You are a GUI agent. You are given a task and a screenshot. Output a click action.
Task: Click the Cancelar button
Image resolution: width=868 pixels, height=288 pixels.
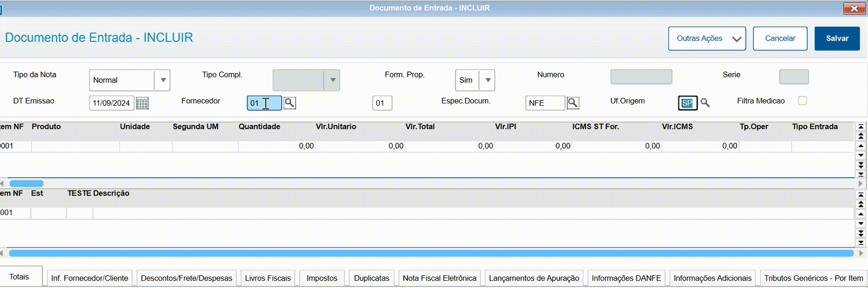click(780, 38)
